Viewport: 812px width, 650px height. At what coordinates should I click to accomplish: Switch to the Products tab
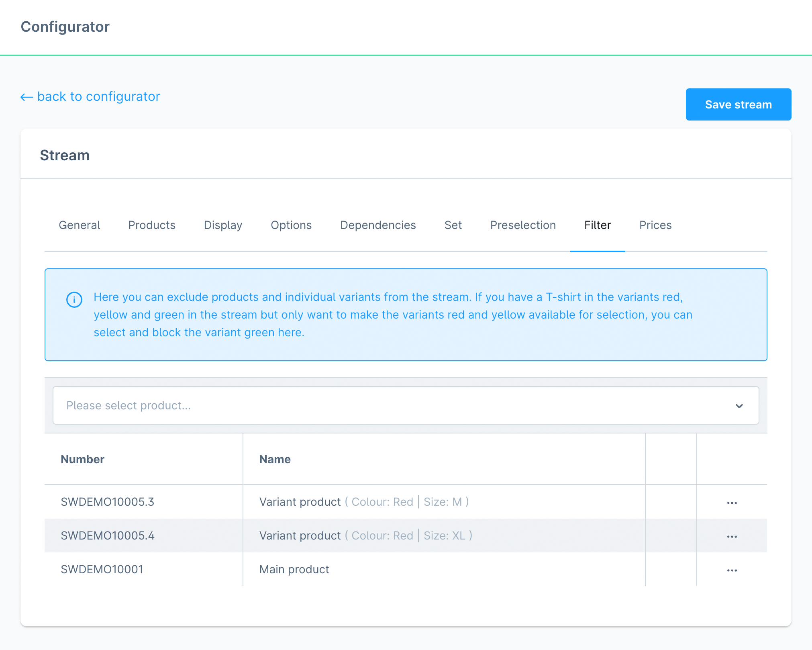[152, 225]
